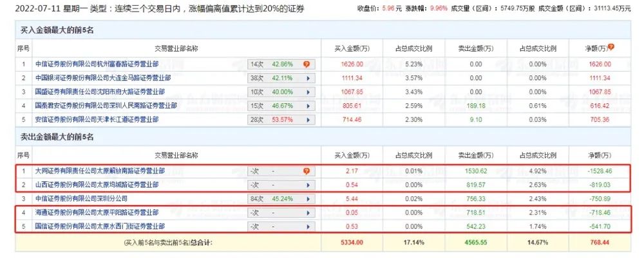Open 山西证券股份有限公司太原坞城路证券营业部 link
The image size is (644, 258).
pos(97,185)
